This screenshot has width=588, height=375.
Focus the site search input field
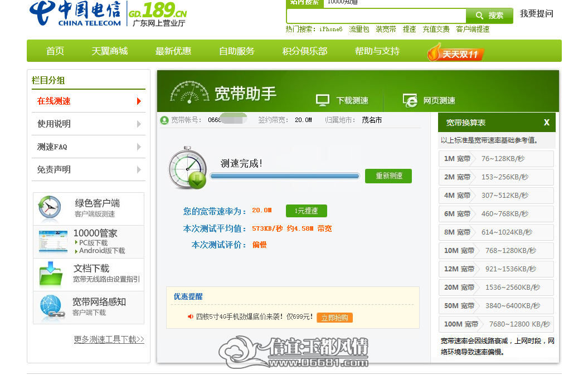pos(376,16)
